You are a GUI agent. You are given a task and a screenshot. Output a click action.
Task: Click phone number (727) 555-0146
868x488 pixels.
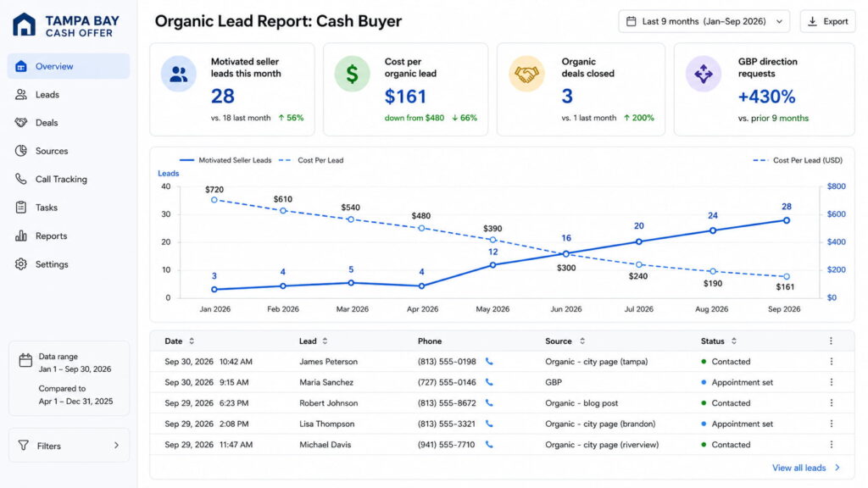447,382
